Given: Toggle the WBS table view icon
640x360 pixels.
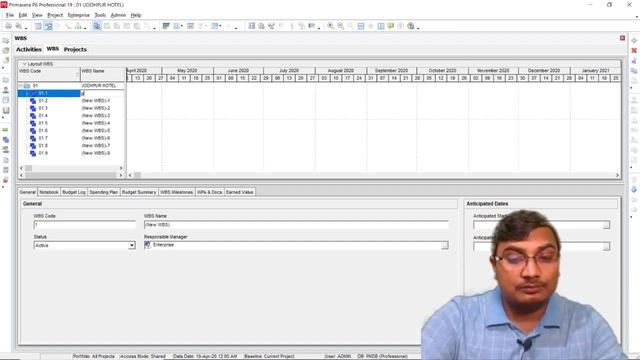Looking at the screenshot, I should pos(38,26).
